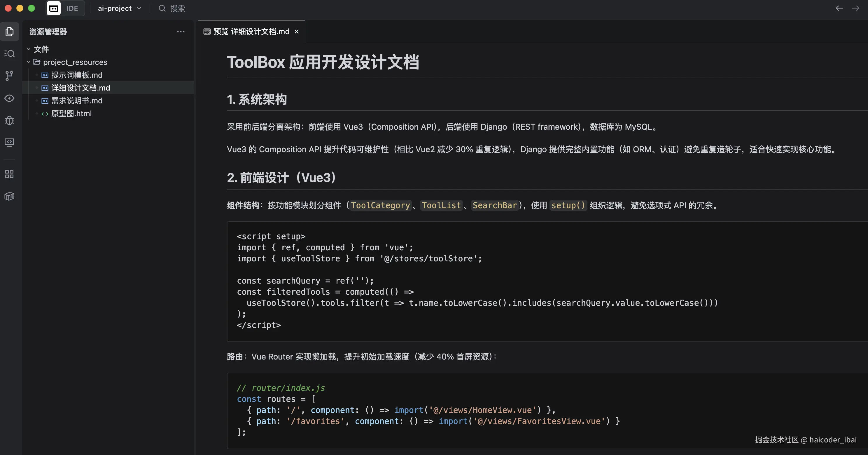Open the file explorer sidebar icon

coord(9,31)
